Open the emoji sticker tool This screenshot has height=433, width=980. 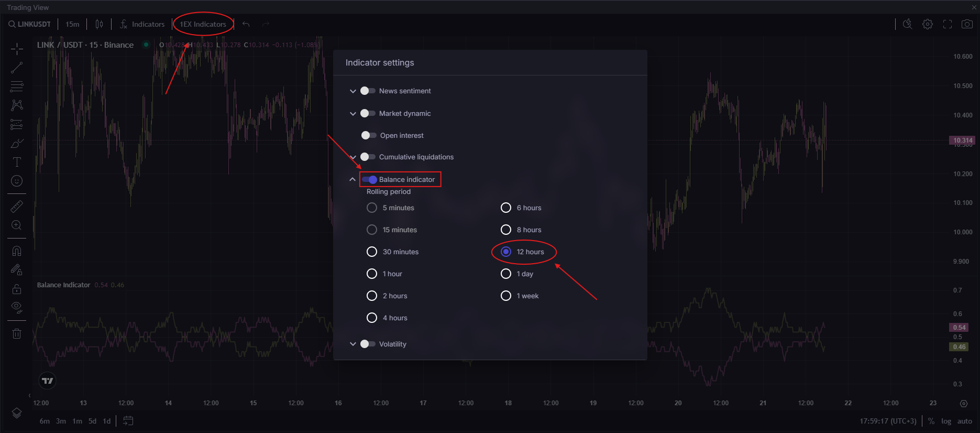[17, 181]
